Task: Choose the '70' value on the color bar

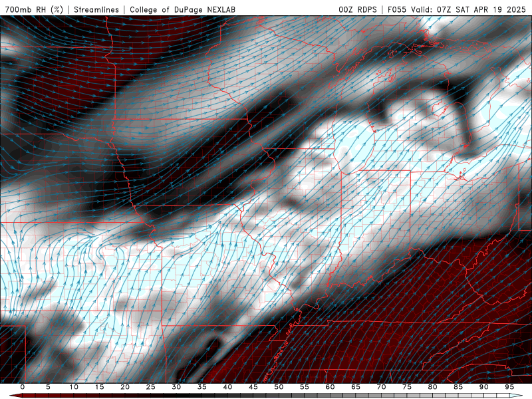Action: tap(381, 387)
